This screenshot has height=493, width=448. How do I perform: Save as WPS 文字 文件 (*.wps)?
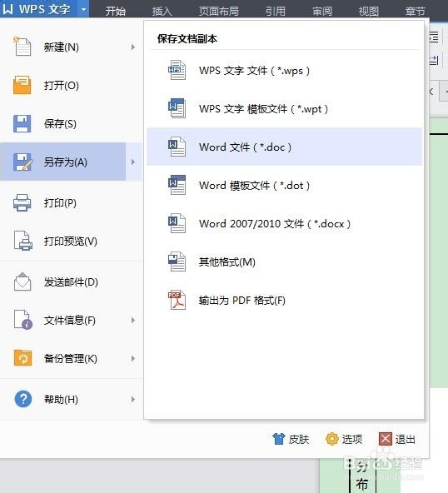pos(284,70)
